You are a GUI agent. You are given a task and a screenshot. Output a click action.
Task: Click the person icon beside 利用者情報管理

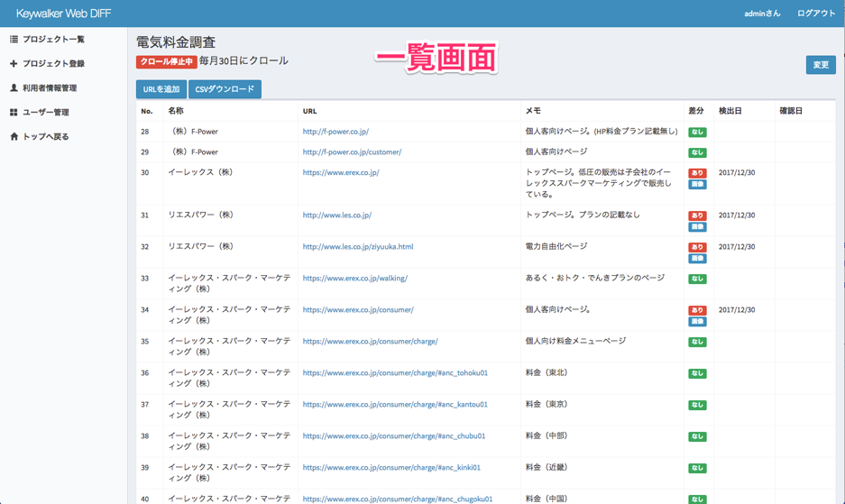pyautogui.click(x=14, y=87)
